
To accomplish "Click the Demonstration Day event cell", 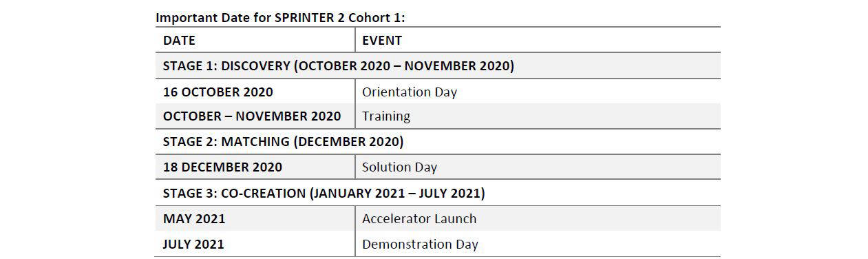I will coord(538,244).
